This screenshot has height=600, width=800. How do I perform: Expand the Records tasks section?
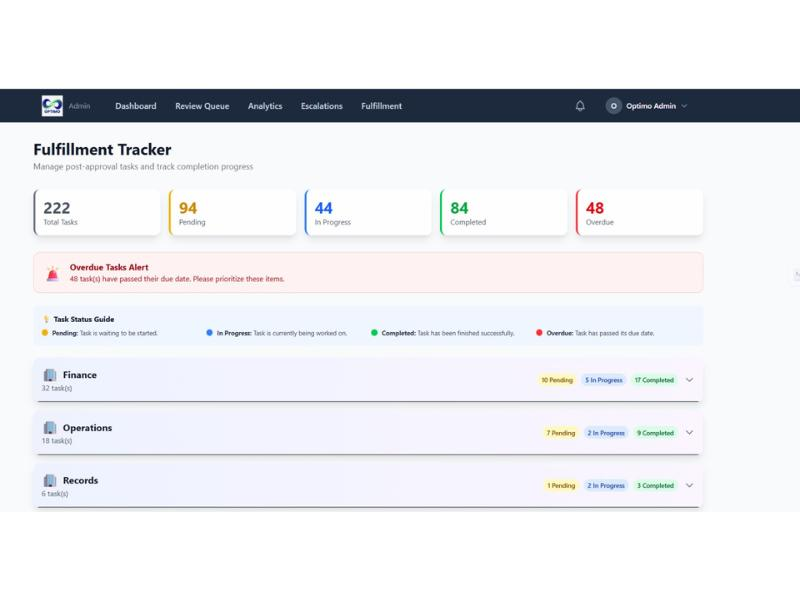[689, 486]
